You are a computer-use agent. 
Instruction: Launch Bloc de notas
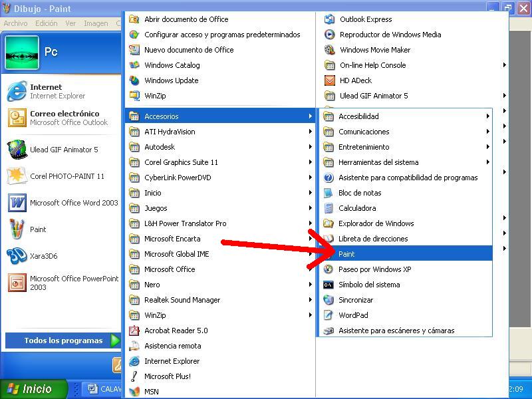coord(406,192)
